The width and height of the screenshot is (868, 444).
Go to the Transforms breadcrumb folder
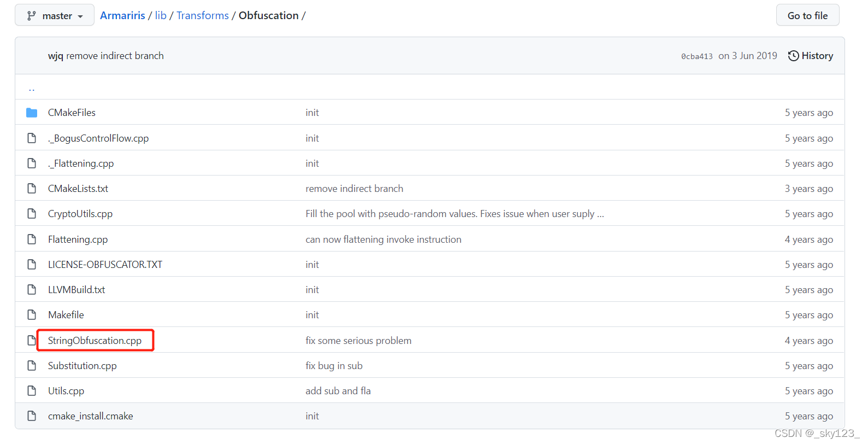(203, 16)
